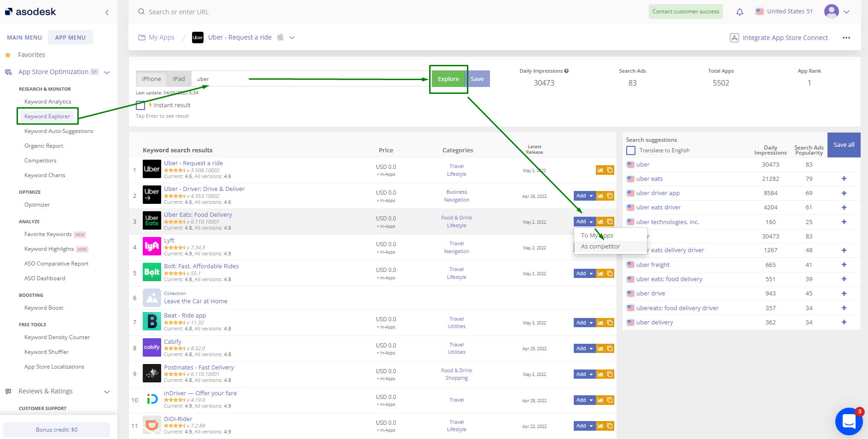This screenshot has height=439, width=868.
Task: Add 'uber delivery' suggestion with plus icon
Action: (x=844, y=322)
